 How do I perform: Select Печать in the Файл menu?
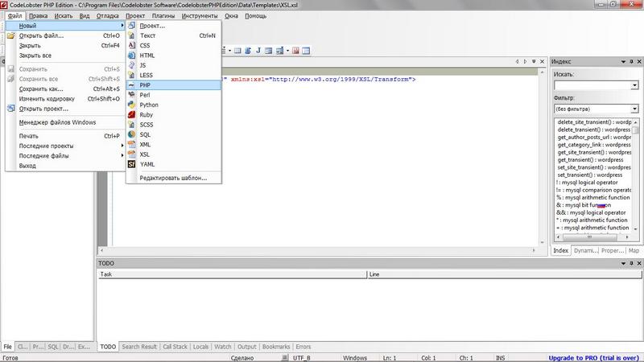coord(65,136)
